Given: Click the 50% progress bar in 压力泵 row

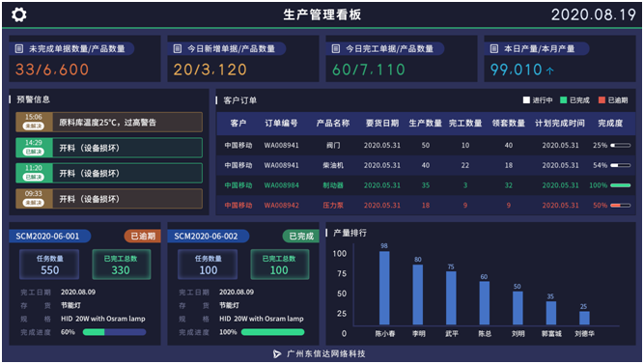Looking at the screenshot, I should 621,206.
